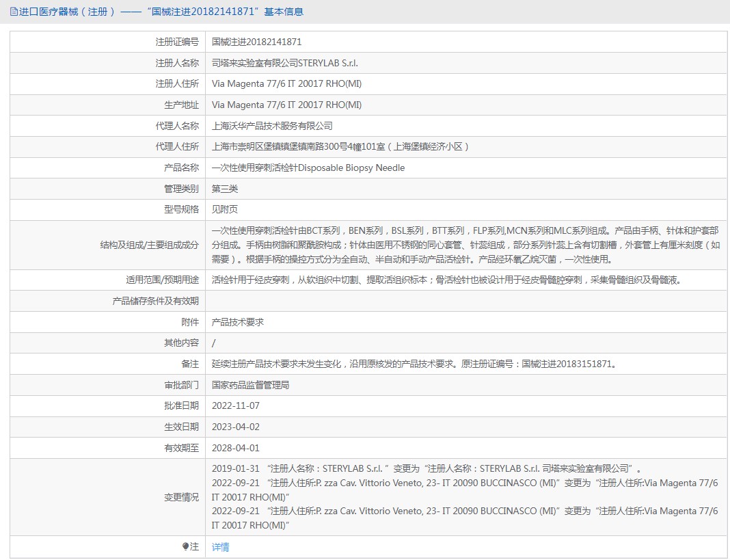Select registrant name 司塔来实验室有限公司STERYLAB S.r.l.
The height and width of the screenshot is (560, 730).
point(285,63)
